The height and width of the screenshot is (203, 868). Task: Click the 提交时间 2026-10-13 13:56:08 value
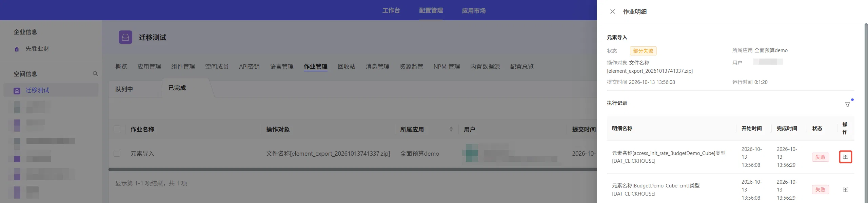pyautogui.click(x=652, y=82)
